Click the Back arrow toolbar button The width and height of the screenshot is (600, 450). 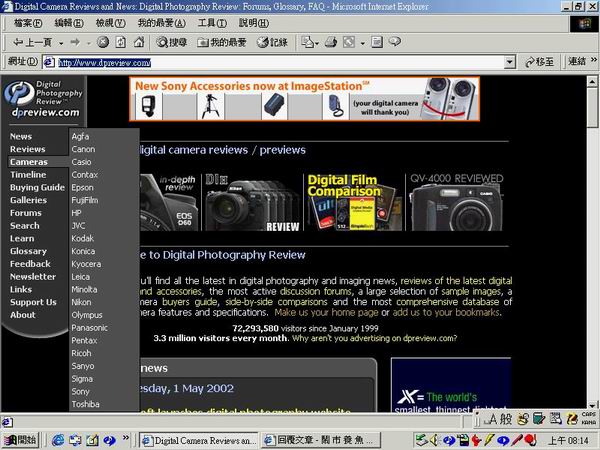(32, 42)
